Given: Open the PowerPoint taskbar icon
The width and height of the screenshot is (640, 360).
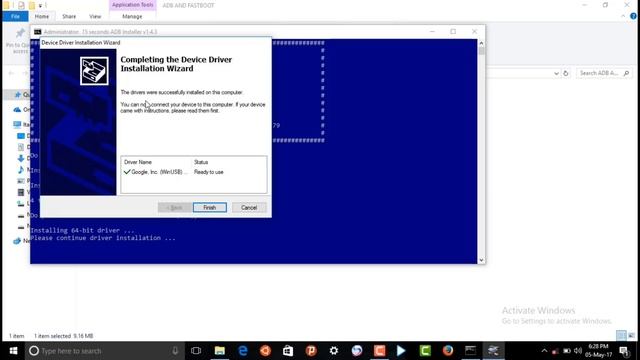Looking at the screenshot, I should tap(311, 351).
